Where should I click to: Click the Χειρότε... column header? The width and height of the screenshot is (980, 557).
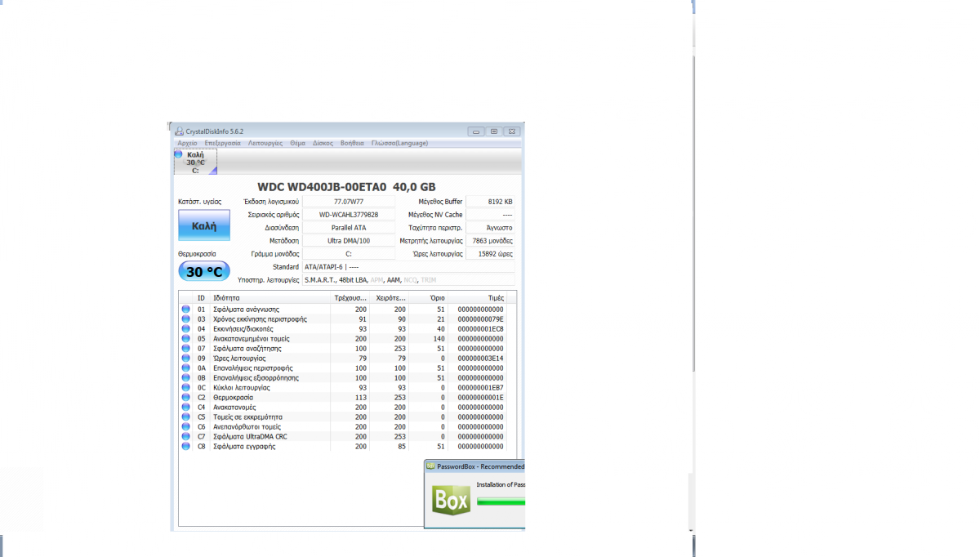click(390, 298)
